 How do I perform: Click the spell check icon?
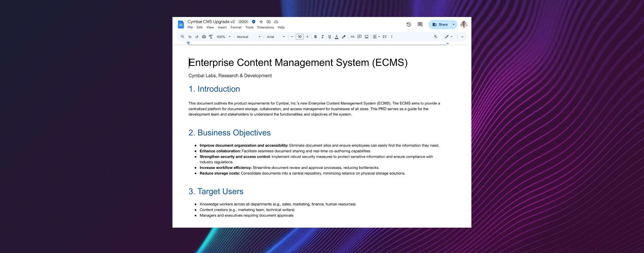tap(436, 37)
